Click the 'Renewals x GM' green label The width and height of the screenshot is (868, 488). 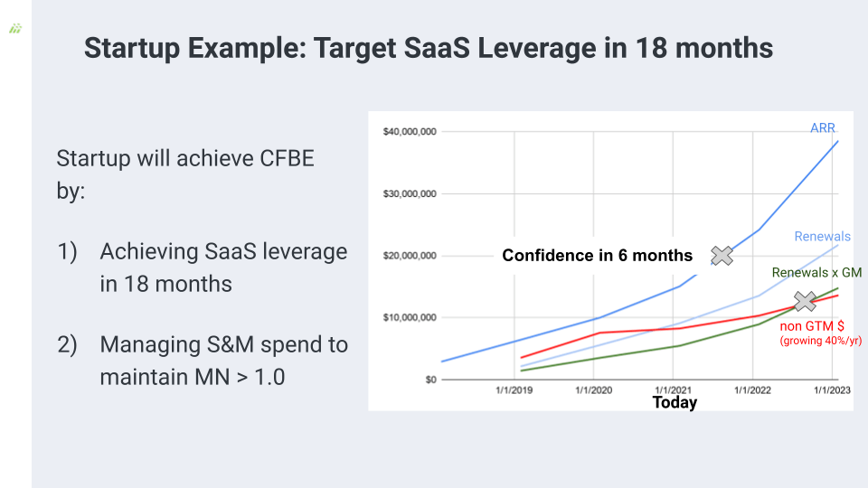point(816,272)
